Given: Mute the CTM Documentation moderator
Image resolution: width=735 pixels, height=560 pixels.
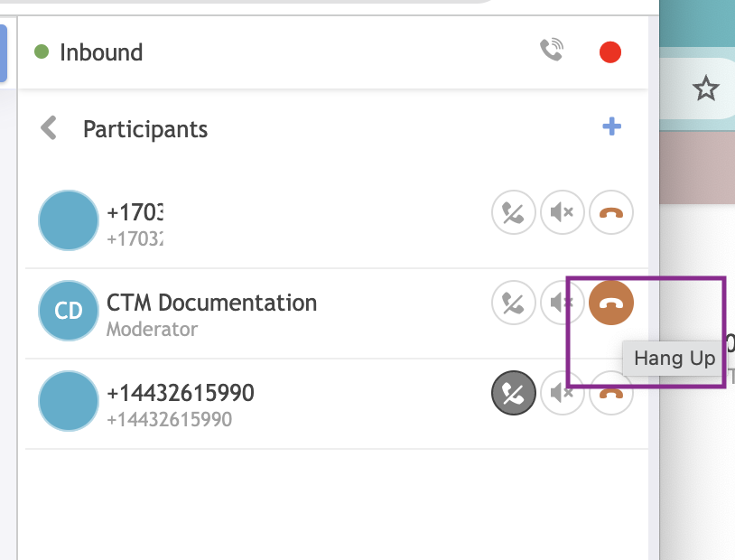Looking at the screenshot, I should tap(561, 303).
